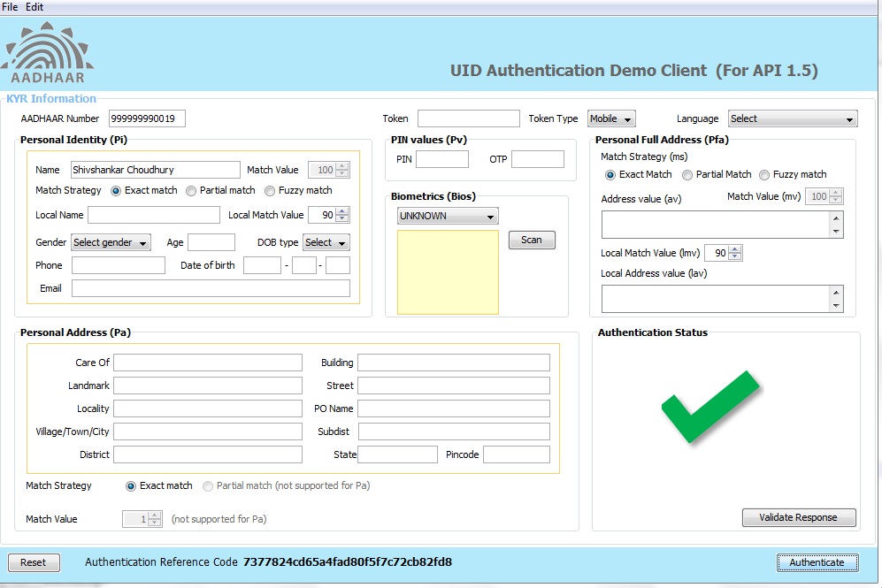Screen dimensions: 882x588
Task: Select Partial match in Personal Identity
Action: [x=192, y=190]
